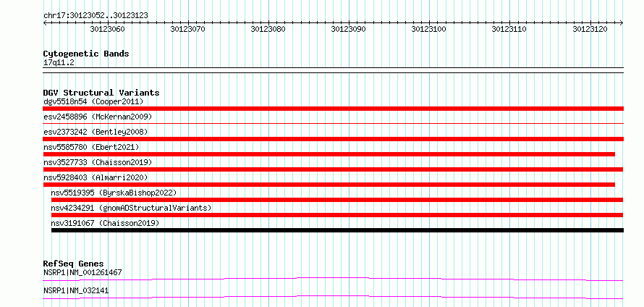The image size is (644, 307).
Task: Open gene NSRP1|NM_032141 label
Action: [x=76, y=291]
